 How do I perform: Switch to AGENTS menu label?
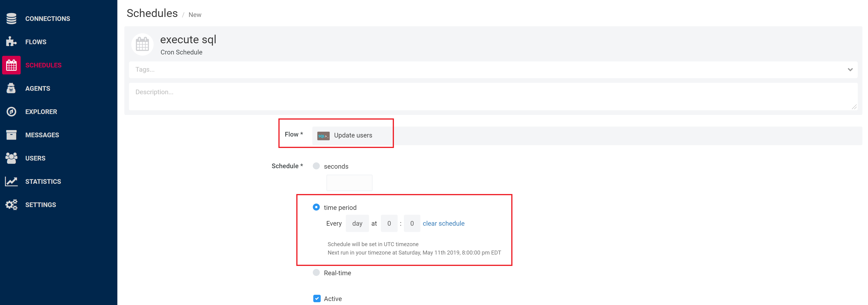37,89
